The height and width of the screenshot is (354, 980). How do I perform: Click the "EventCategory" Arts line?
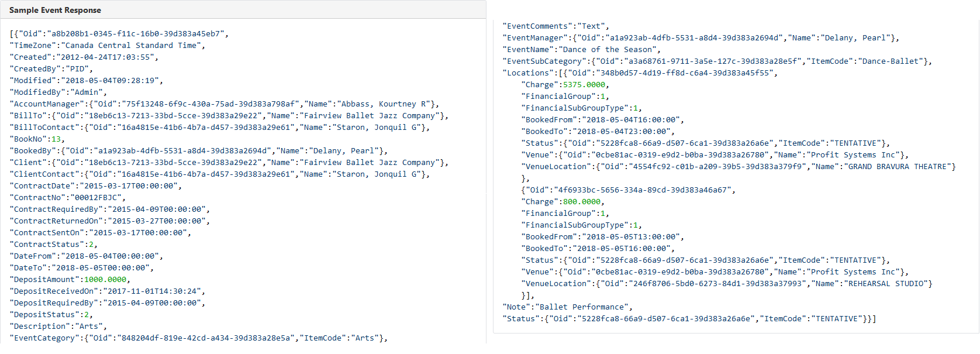click(x=198, y=338)
